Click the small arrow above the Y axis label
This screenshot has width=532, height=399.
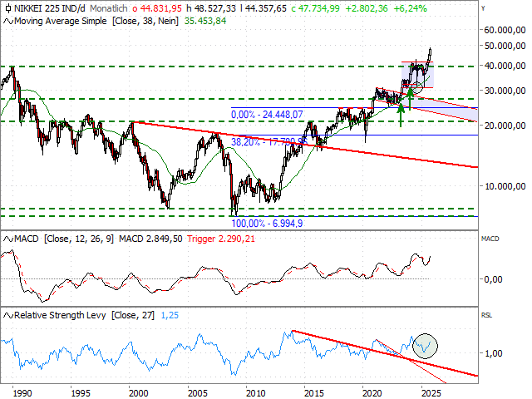[481, 6]
